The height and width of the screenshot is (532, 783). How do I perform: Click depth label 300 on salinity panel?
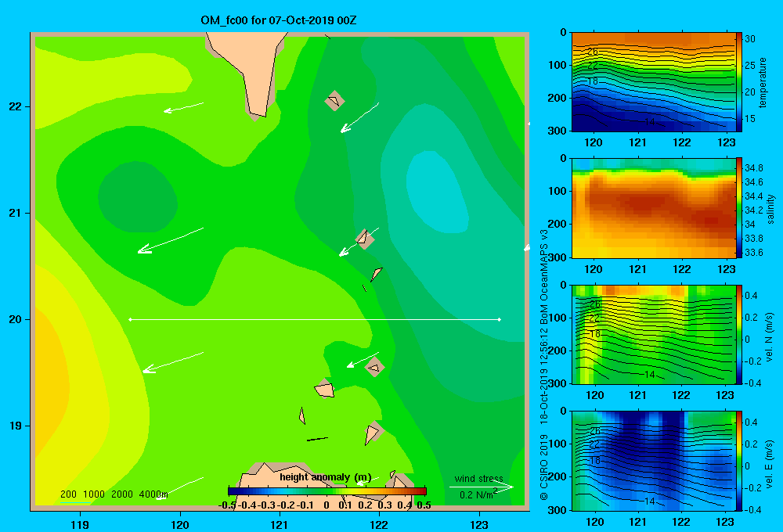[557, 257]
